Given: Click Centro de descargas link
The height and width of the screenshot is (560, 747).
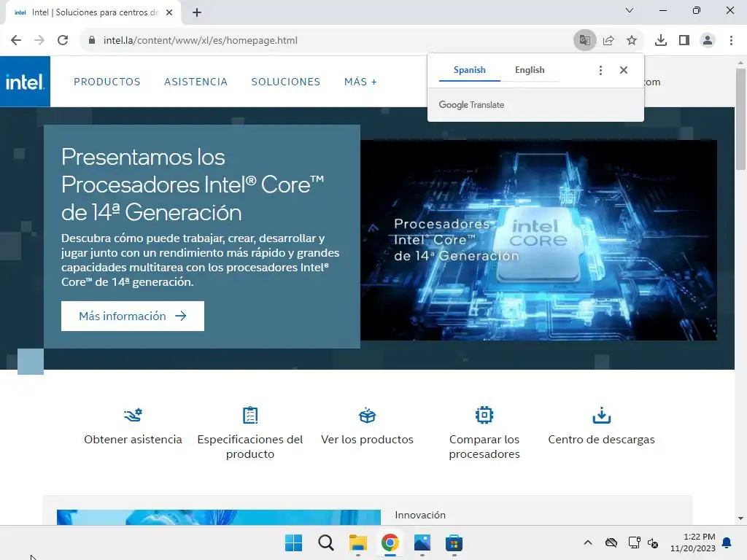Looking at the screenshot, I should pos(601,439).
